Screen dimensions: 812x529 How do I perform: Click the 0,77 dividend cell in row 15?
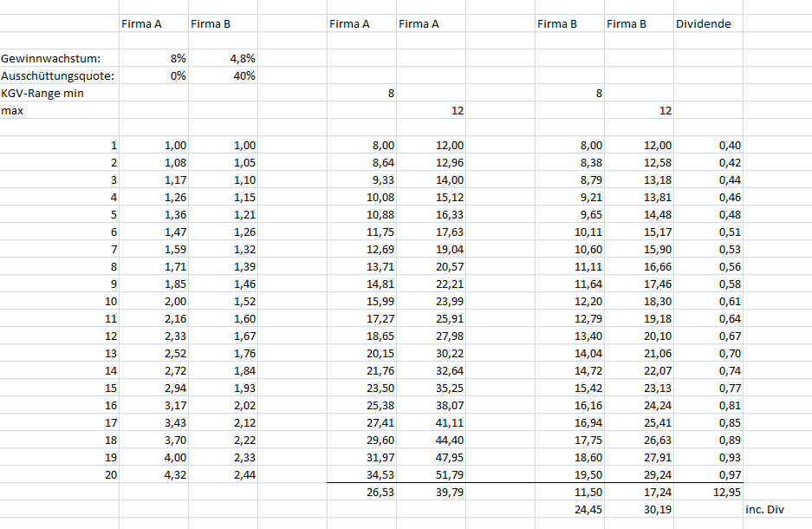708,388
